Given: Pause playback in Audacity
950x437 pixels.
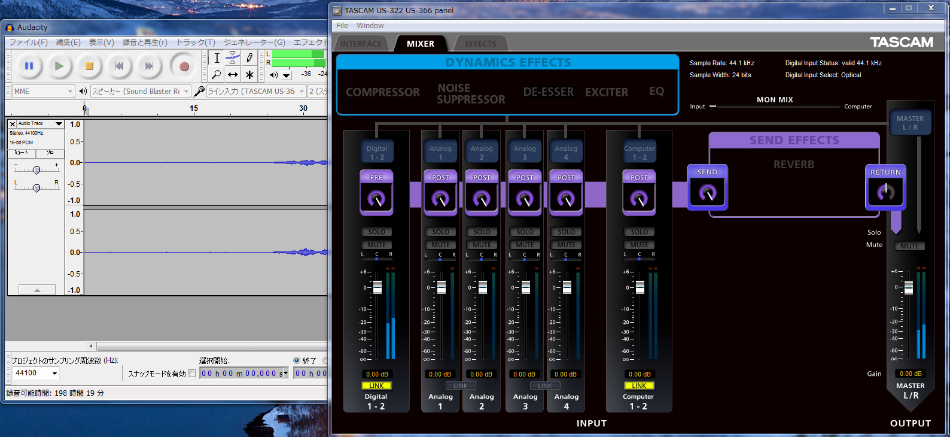Looking at the screenshot, I should click(28, 66).
